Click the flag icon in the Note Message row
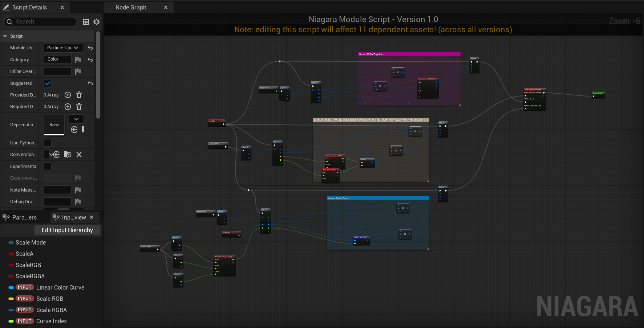Image resolution: width=644 pixels, height=328 pixels. (78, 190)
